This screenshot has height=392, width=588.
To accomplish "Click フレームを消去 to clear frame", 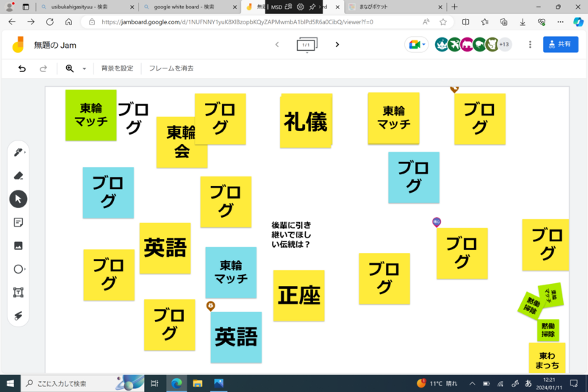I will click(171, 68).
